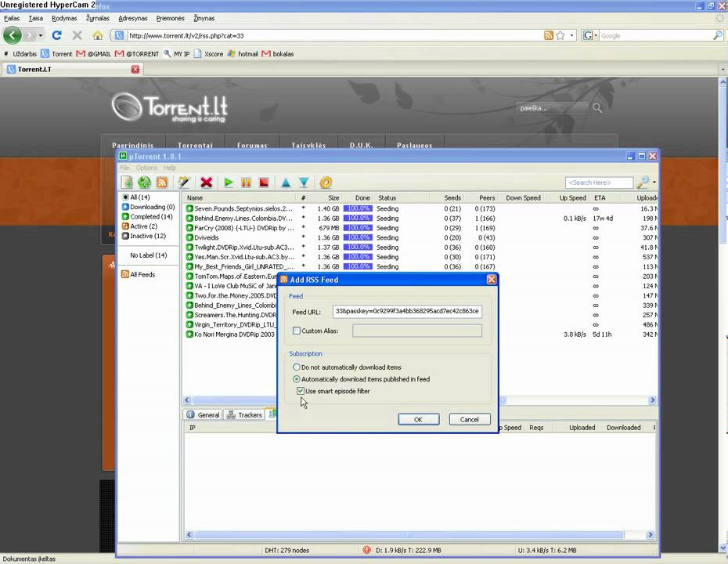Viewport: 728px width, 564px height.
Task: Select No Label (14) in sidebar
Action: [x=148, y=255]
